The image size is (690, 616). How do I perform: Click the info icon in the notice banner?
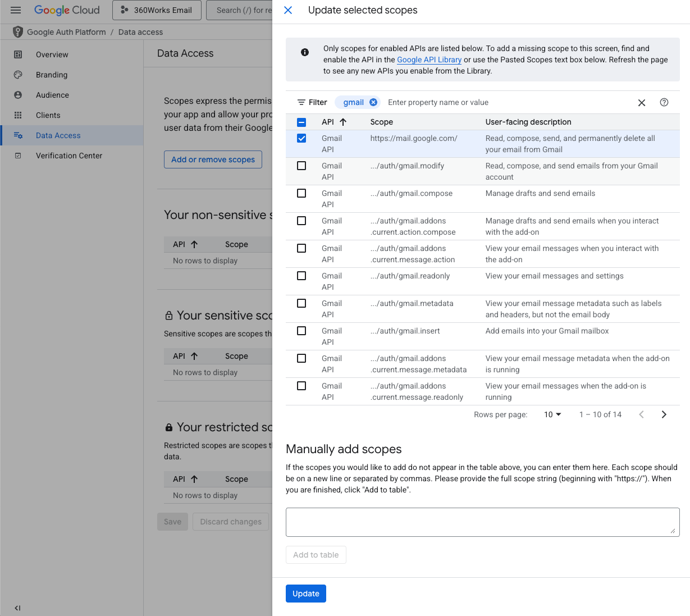(x=305, y=52)
